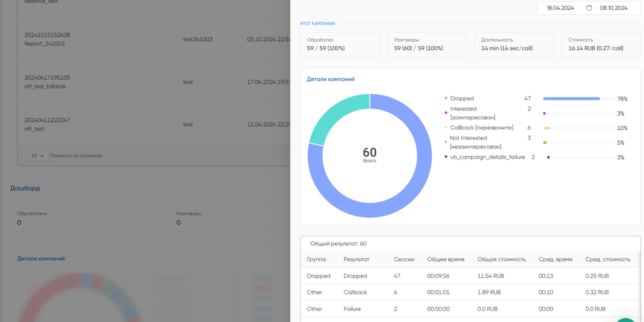Viewport: 644px width, 322px height.
Task: Click the Dropped 78% progress bar
Action: tap(571, 99)
